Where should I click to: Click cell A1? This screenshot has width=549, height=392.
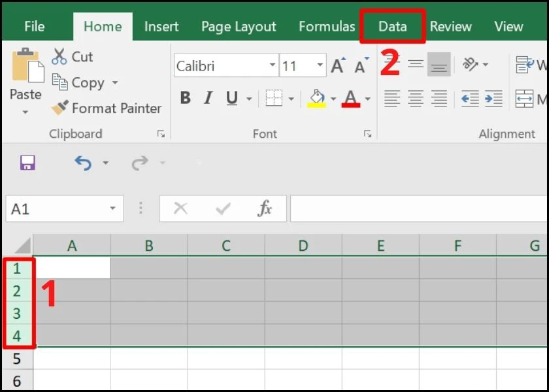72,268
